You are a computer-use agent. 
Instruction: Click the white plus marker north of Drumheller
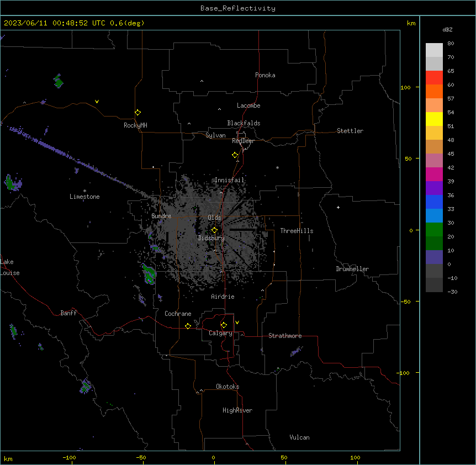(338, 207)
